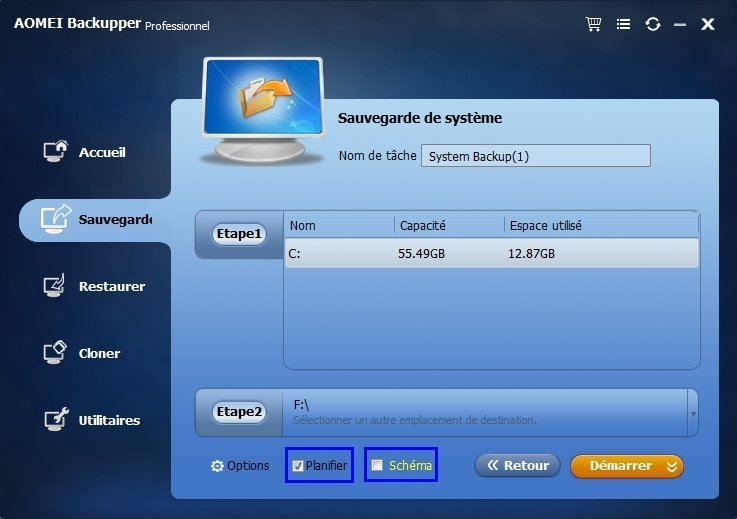
Task: Click the Sauvegarde backup icon
Action: coord(55,219)
